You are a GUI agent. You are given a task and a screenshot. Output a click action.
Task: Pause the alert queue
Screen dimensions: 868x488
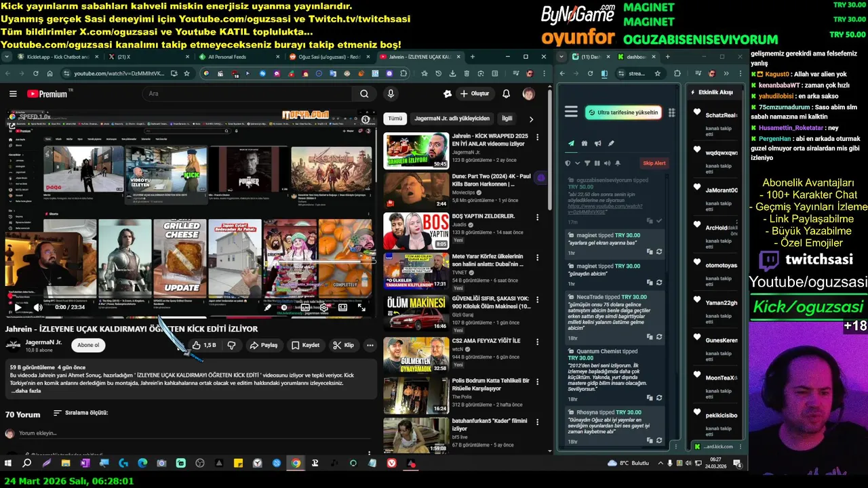(x=597, y=163)
